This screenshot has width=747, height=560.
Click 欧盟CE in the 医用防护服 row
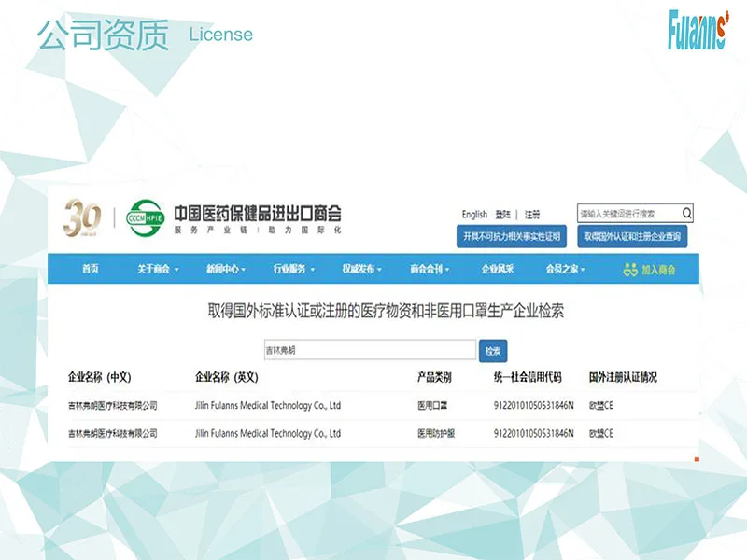(x=601, y=433)
